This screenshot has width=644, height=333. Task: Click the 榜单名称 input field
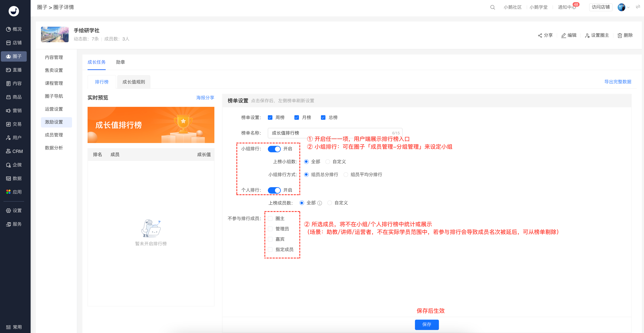(x=335, y=133)
